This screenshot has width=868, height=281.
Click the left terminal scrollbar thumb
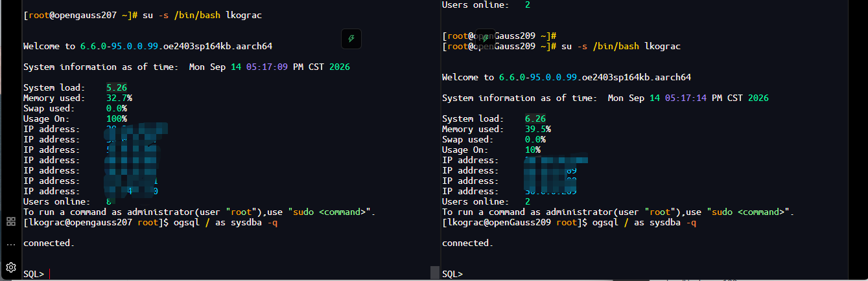pos(435,273)
